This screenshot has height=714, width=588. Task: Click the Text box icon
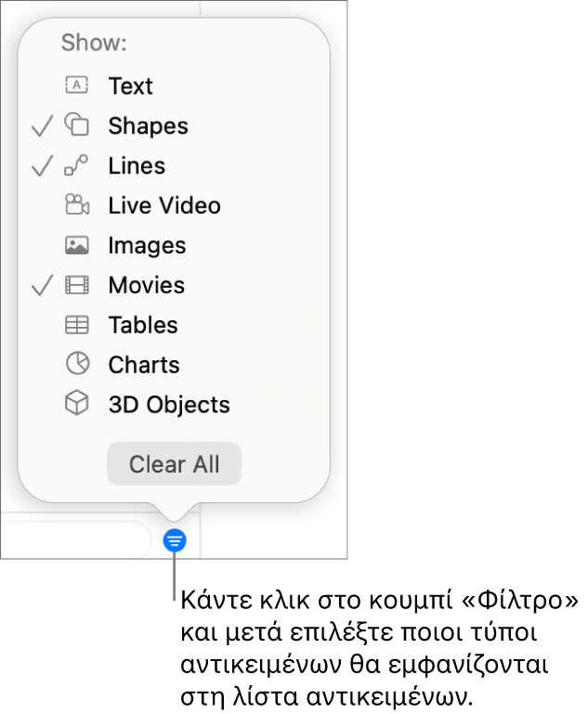click(x=76, y=85)
